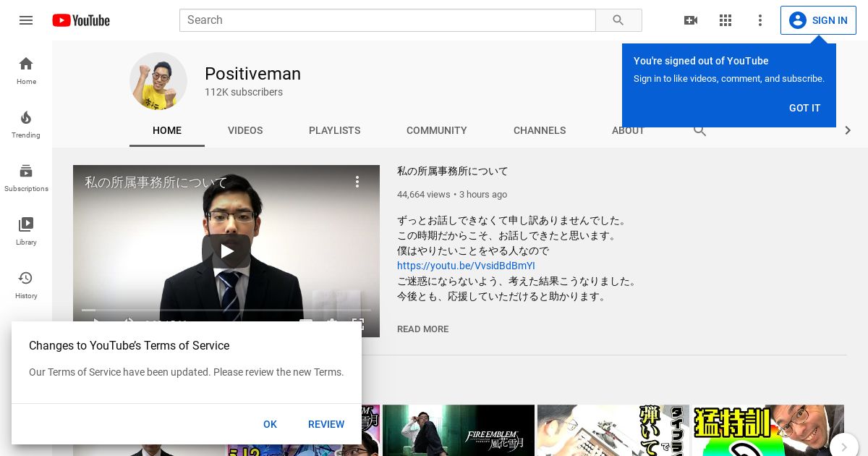Image resolution: width=868 pixels, height=456 pixels.
Task: Open the 猛特訓 video thumbnail
Action: pos(768,430)
